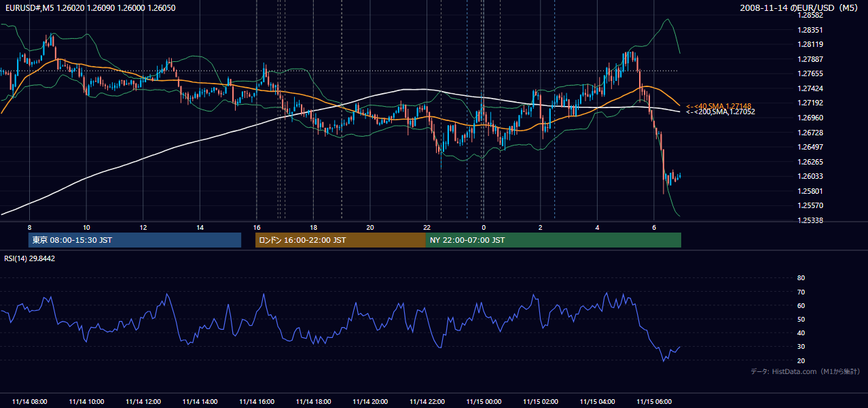Click price level 1.26728 on the axis

[810, 133]
